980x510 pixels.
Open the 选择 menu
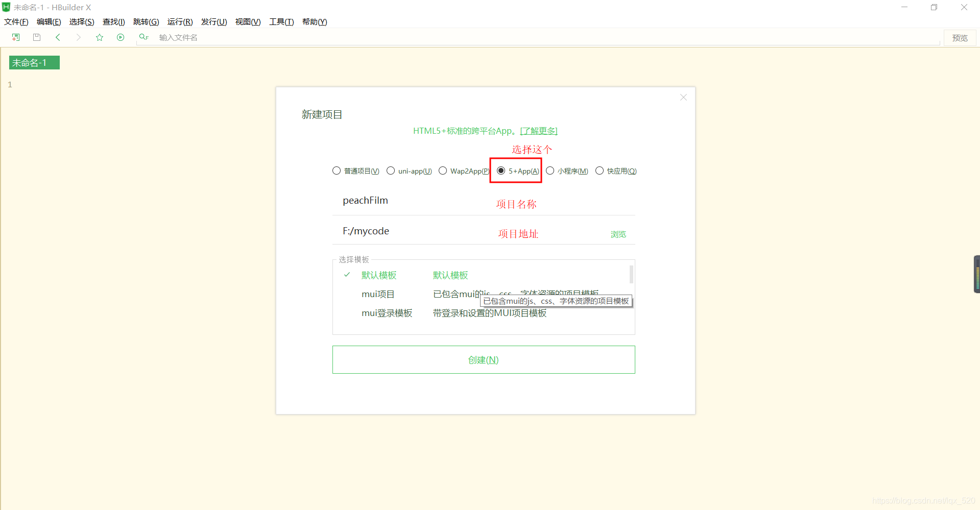click(x=82, y=22)
